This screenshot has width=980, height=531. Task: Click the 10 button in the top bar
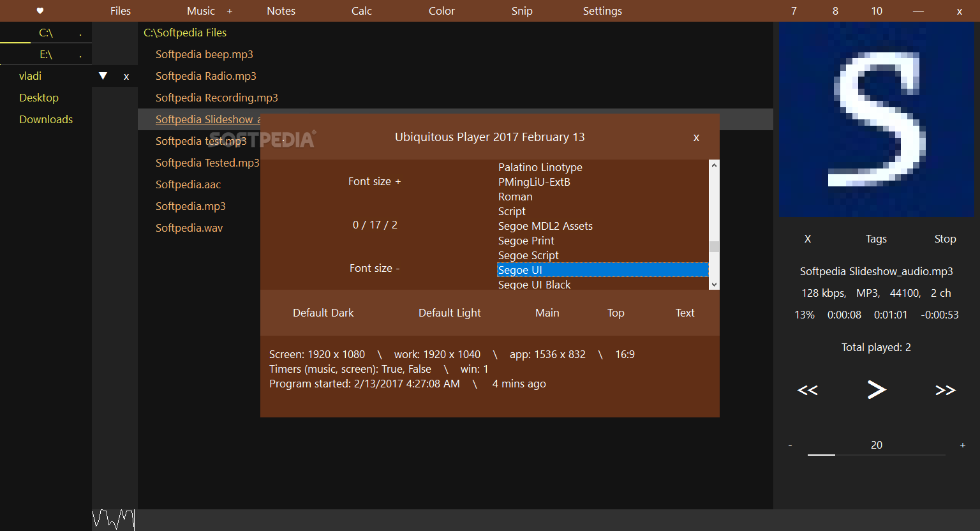[x=877, y=11]
